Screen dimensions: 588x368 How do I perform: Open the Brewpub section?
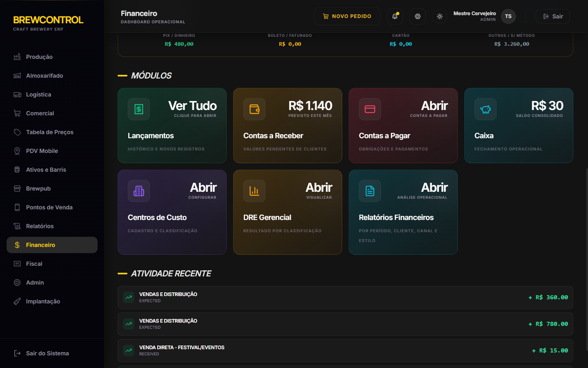[52, 188]
